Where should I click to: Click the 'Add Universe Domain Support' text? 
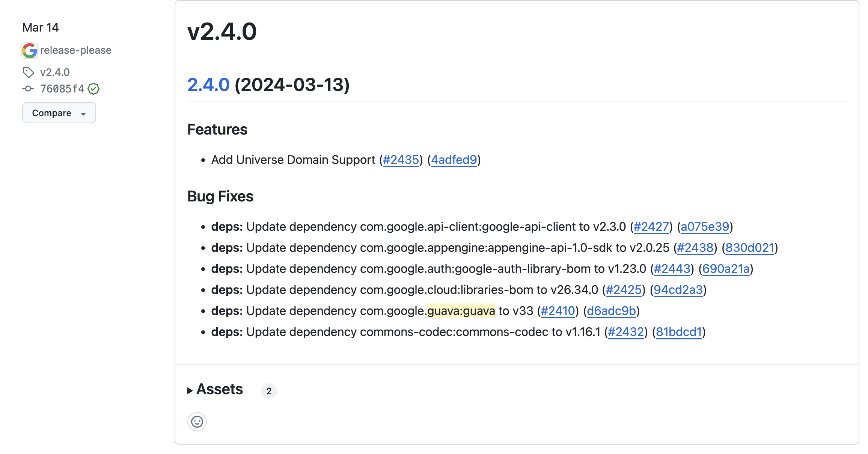click(293, 160)
